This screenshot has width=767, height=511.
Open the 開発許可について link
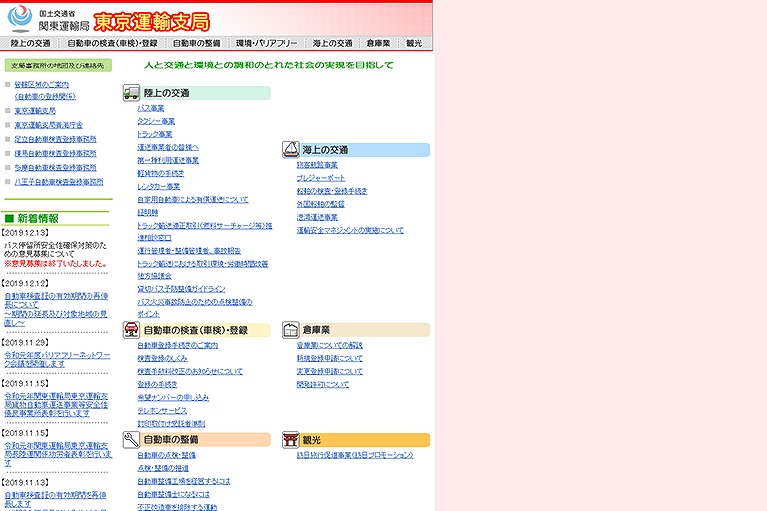323,385
